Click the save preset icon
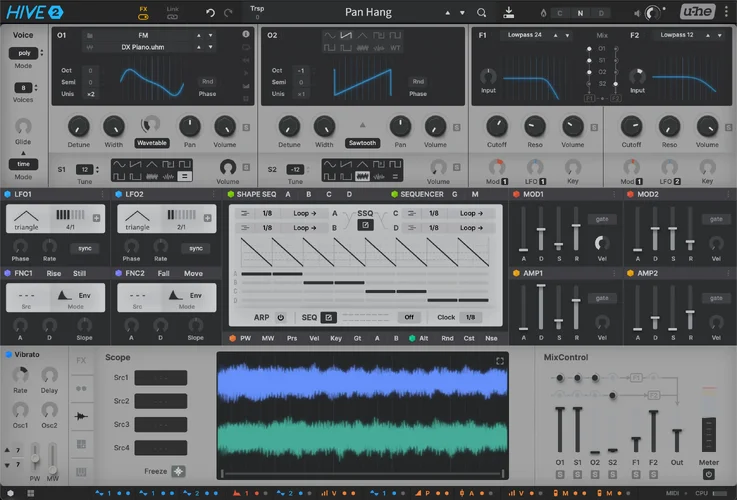737x500 pixels. tap(508, 12)
